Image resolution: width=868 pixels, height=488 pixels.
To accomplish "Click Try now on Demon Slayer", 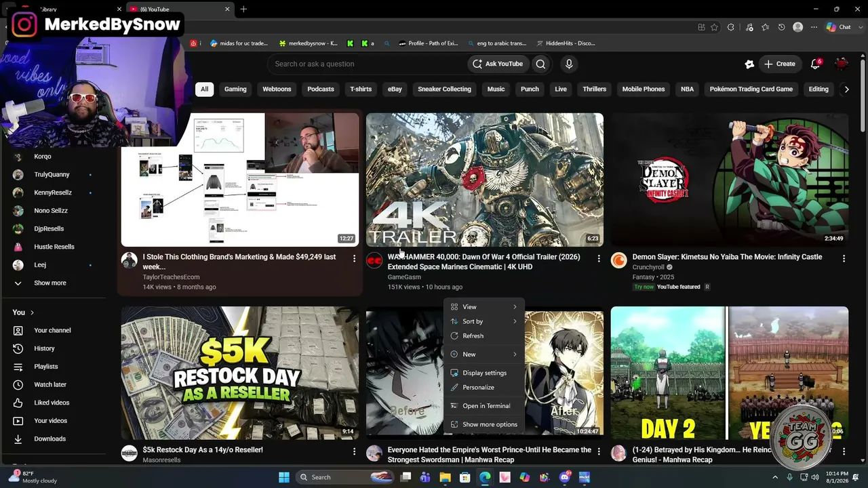I will pyautogui.click(x=644, y=287).
